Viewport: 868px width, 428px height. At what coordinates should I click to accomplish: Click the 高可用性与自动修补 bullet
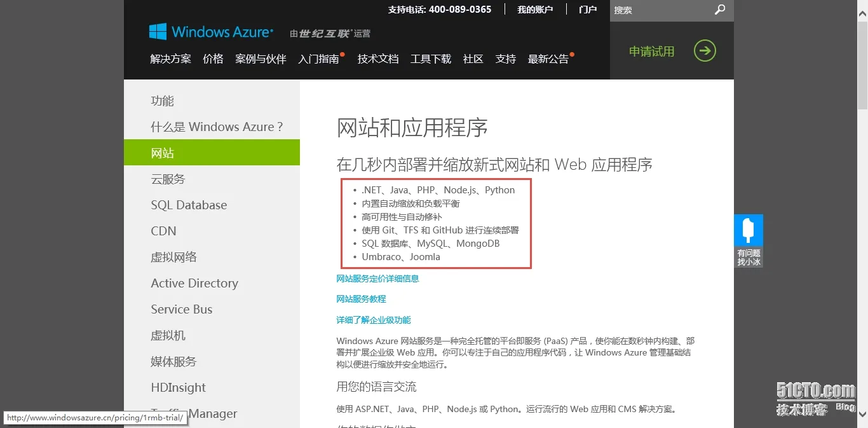[x=402, y=217]
